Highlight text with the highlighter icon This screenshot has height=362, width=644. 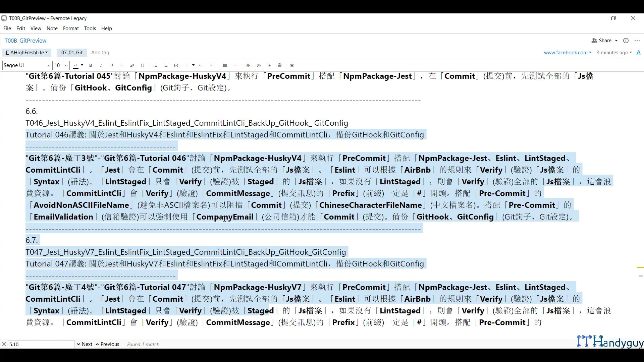(x=132, y=65)
